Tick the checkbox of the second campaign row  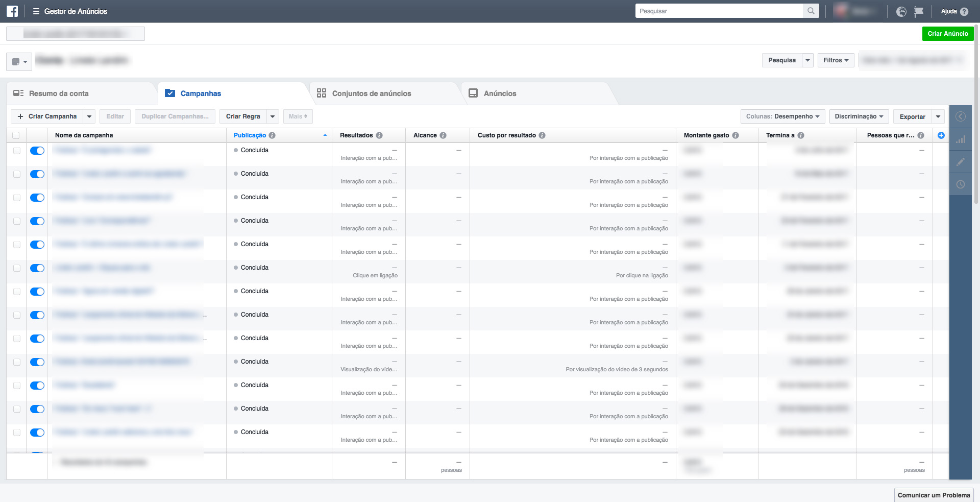pyautogui.click(x=17, y=174)
